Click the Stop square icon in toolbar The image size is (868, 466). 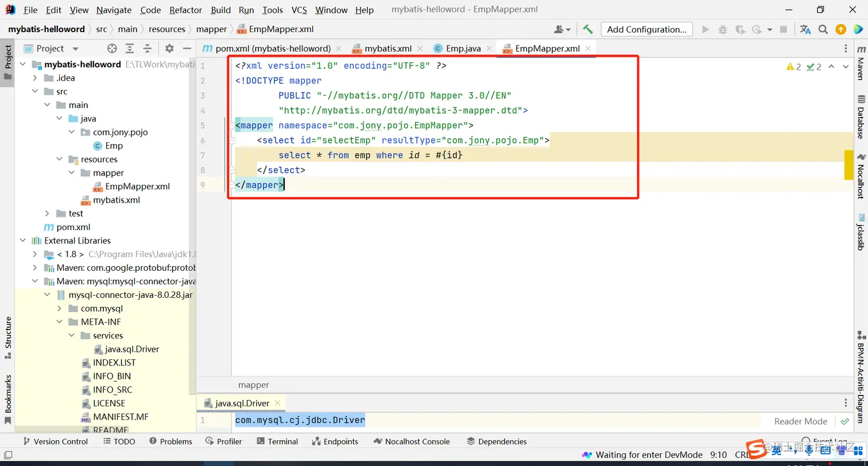click(784, 29)
